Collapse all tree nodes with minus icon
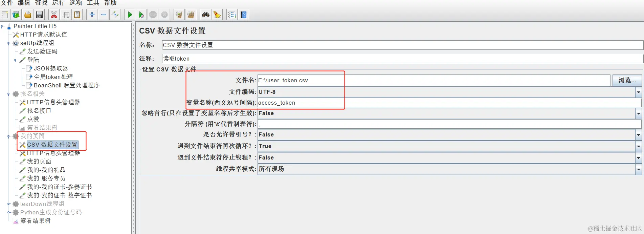 coord(104,15)
